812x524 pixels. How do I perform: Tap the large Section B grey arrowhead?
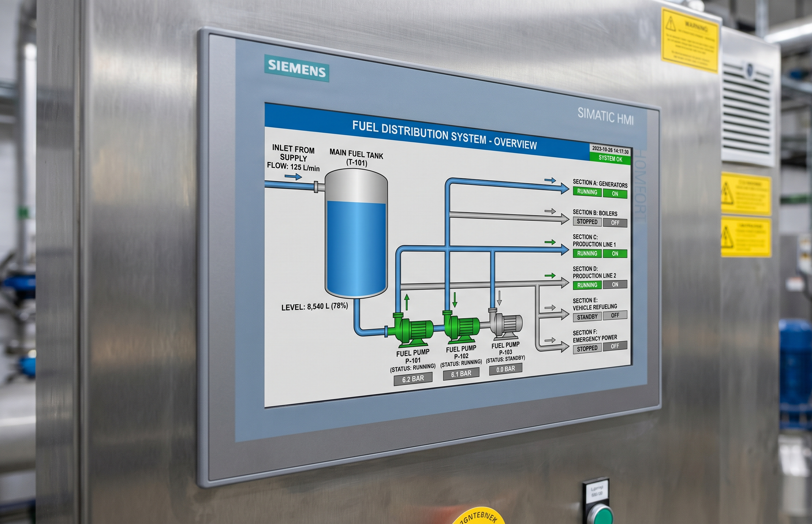[564, 218]
